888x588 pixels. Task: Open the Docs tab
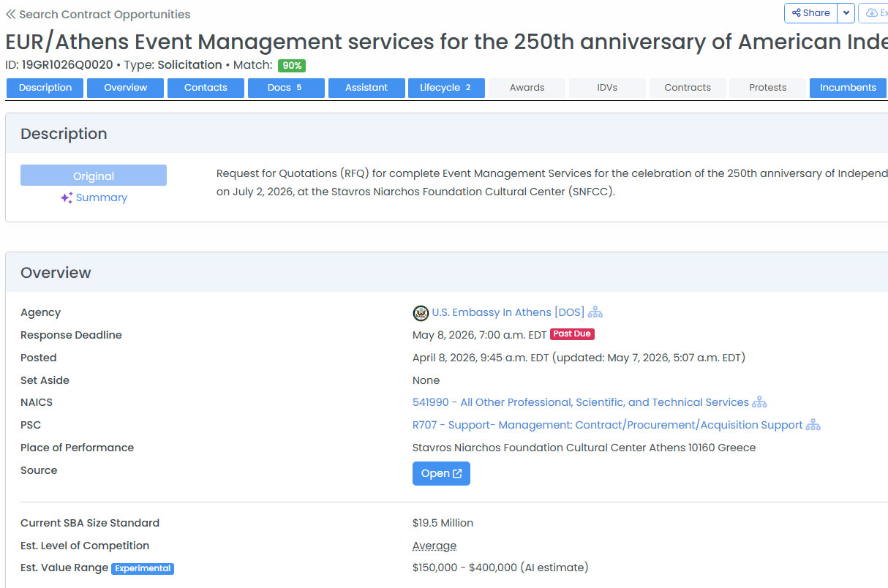click(x=286, y=88)
